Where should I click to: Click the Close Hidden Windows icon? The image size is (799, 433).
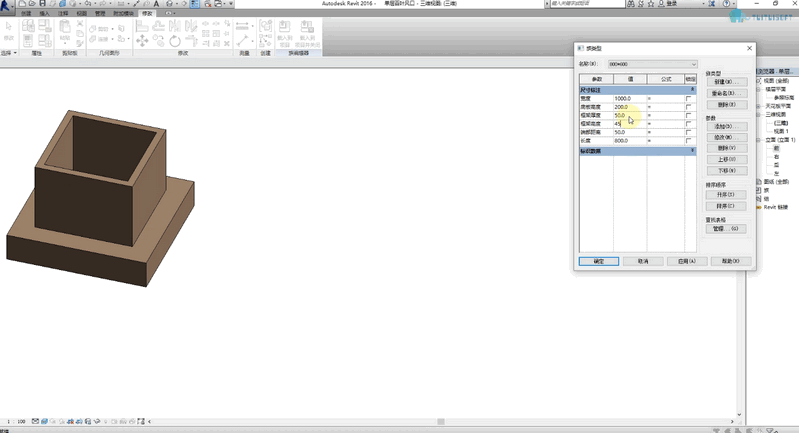click(x=208, y=4)
